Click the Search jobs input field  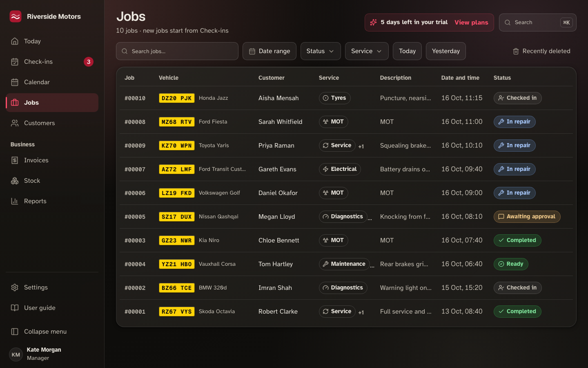click(x=177, y=51)
